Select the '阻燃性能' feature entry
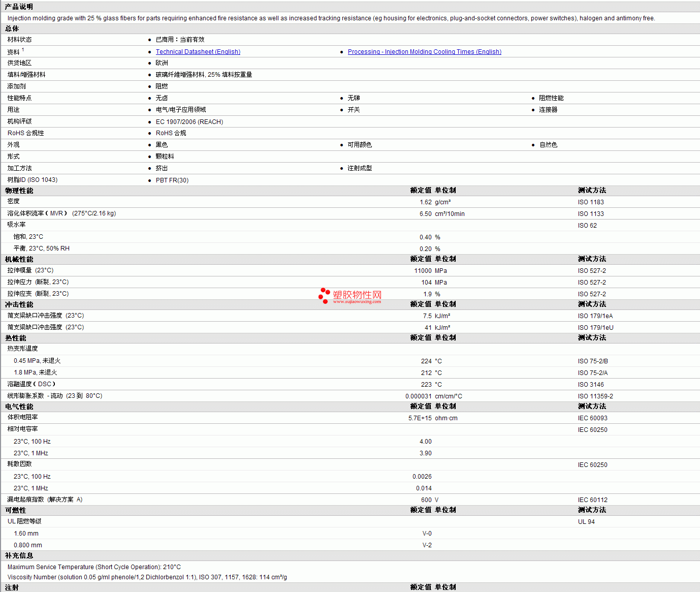The width and height of the screenshot is (700, 592). (552, 98)
